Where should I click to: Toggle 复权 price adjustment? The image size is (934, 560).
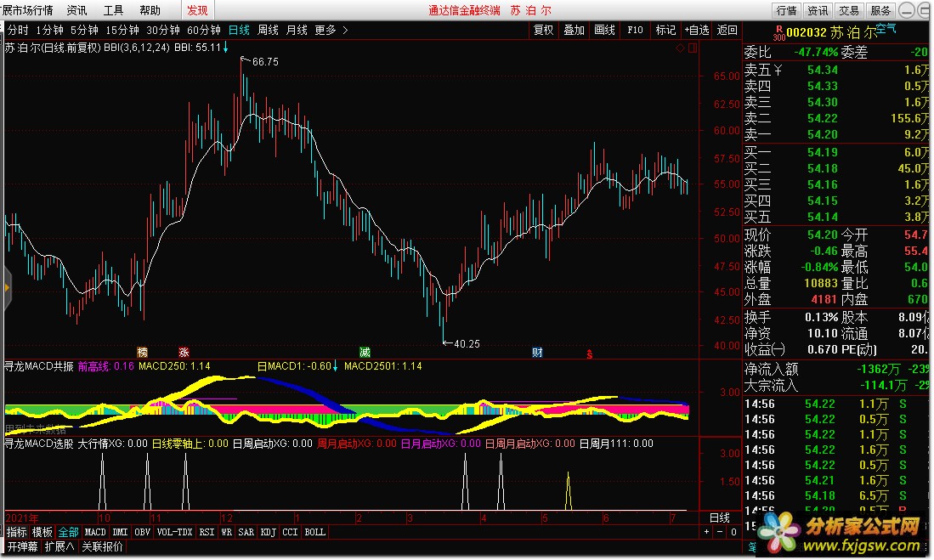tap(543, 30)
